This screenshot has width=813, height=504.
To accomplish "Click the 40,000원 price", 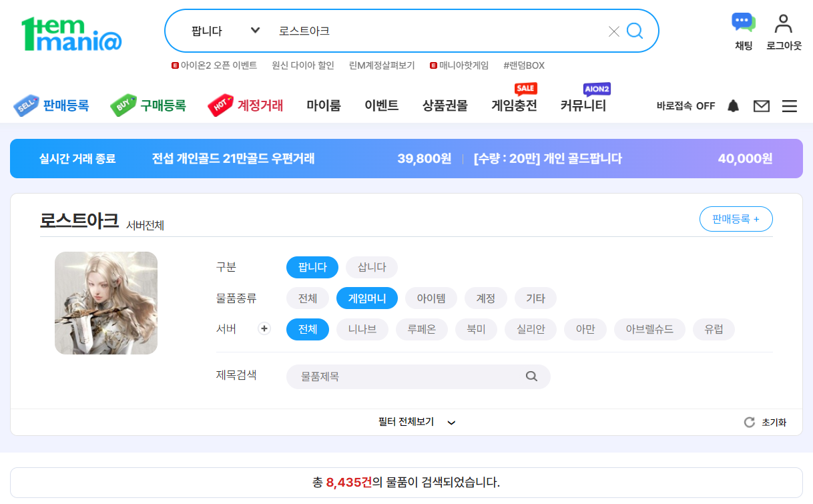I will coord(746,158).
